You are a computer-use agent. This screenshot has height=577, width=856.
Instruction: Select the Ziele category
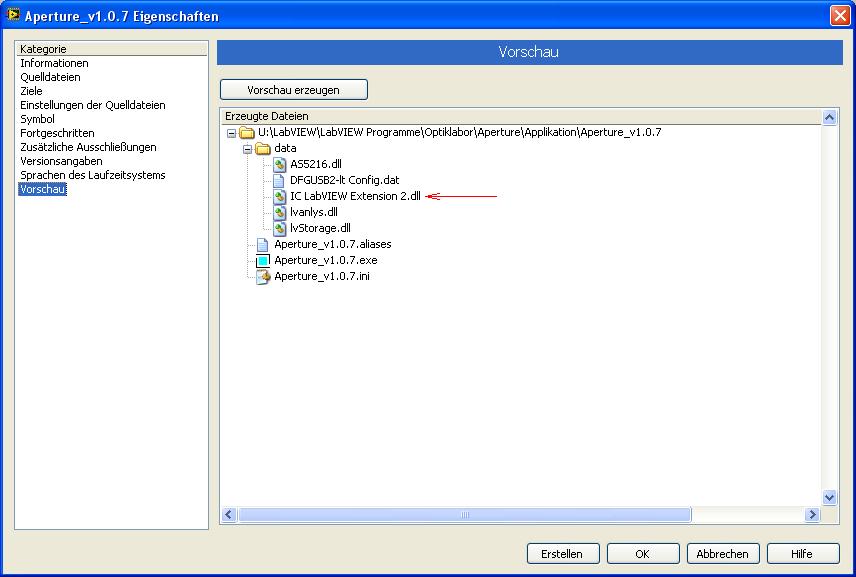pyautogui.click(x=31, y=91)
